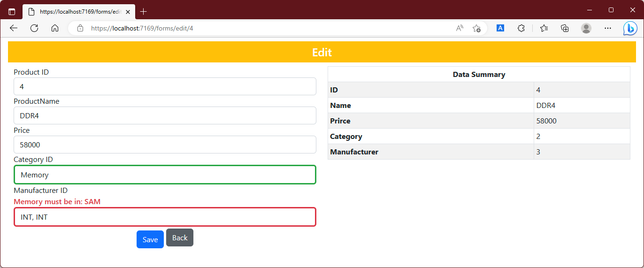Go back to the previous page
This screenshot has width=644, height=268.
click(14, 28)
